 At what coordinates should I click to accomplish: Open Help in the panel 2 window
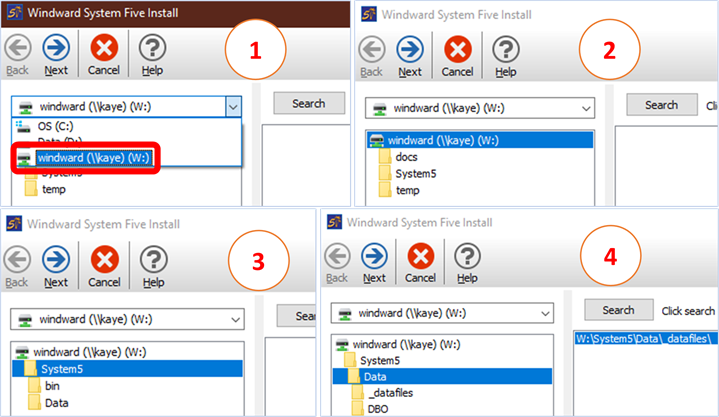tap(506, 57)
